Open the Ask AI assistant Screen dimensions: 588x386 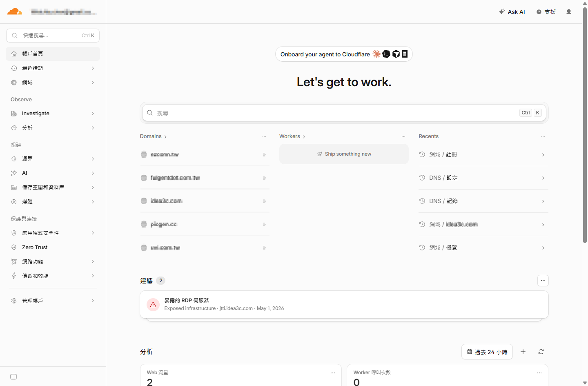(512, 12)
